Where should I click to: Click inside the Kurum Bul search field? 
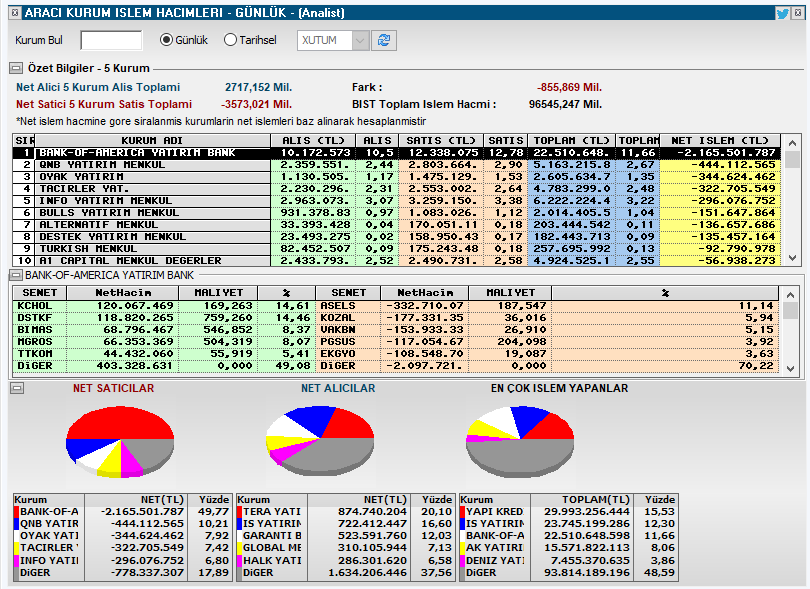[111, 40]
